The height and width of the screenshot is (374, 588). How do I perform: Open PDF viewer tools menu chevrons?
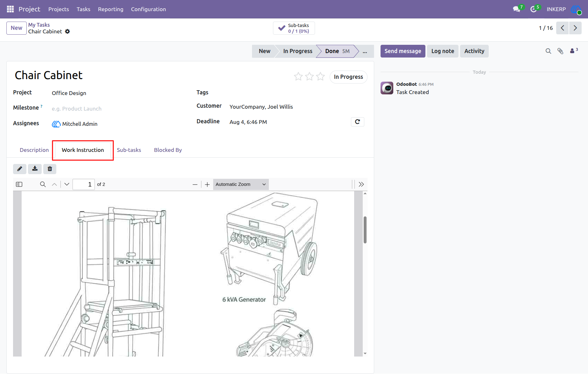point(361,184)
